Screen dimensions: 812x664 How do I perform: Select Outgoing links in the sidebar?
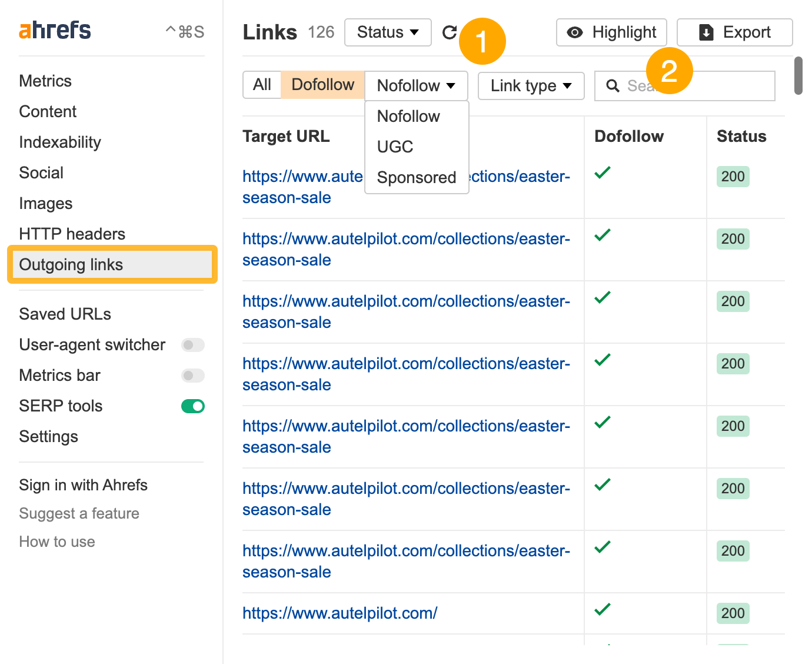[x=71, y=264]
